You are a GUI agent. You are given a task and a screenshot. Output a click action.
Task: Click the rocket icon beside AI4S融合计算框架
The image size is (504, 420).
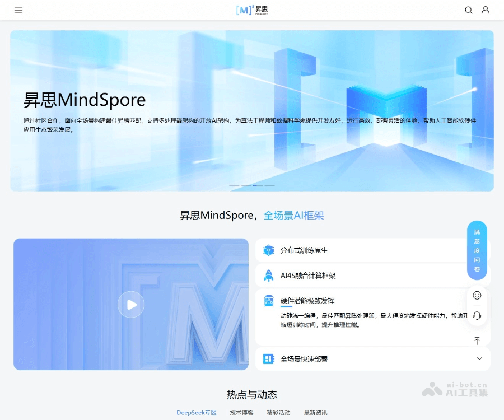269,276
